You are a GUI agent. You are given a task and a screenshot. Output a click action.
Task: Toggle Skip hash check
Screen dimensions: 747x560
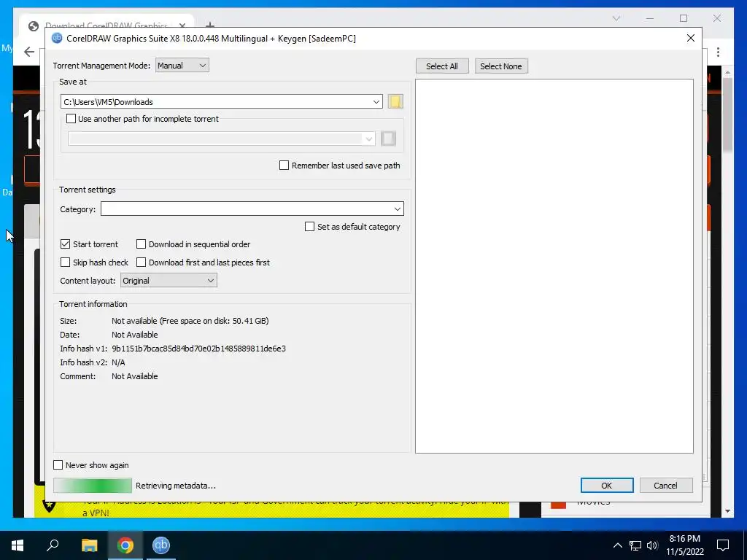[65, 262]
